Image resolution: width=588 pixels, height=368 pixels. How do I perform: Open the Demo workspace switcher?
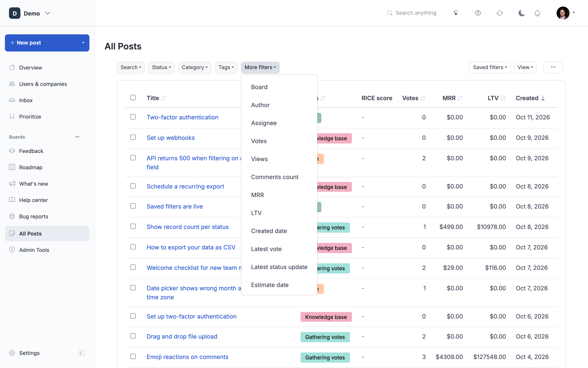[x=30, y=13]
